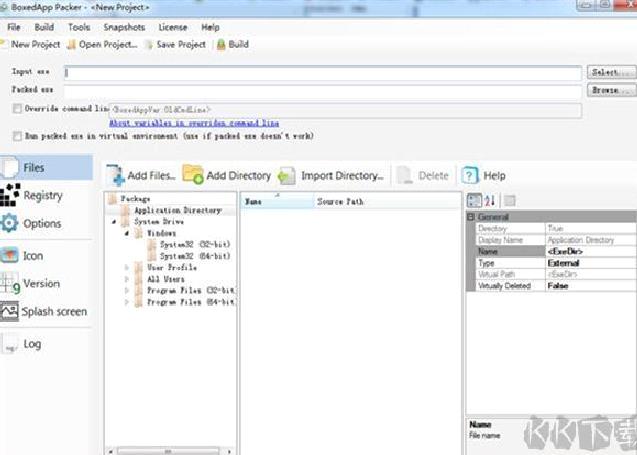Sort file list by Name column

[277, 202]
